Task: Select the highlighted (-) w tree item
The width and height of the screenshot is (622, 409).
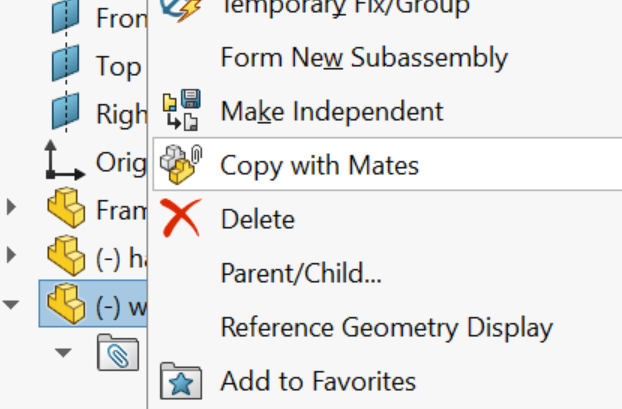Action: [93, 303]
